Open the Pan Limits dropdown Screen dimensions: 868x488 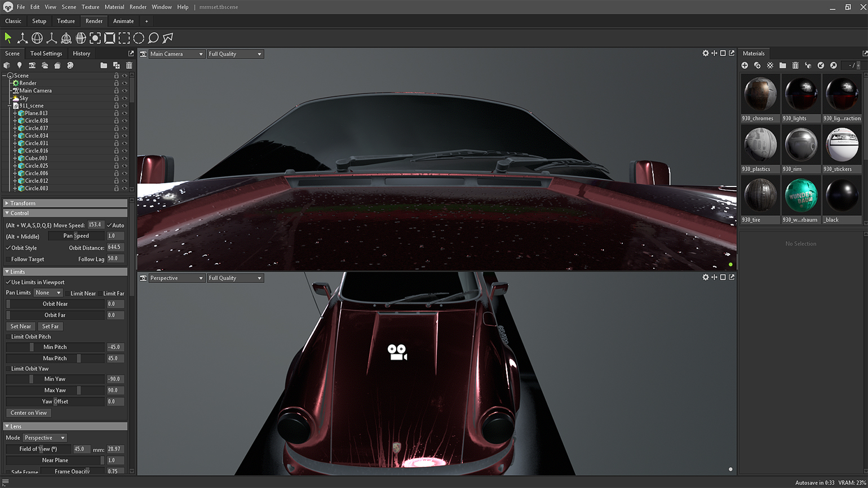pyautogui.click(x=48, y=293)
